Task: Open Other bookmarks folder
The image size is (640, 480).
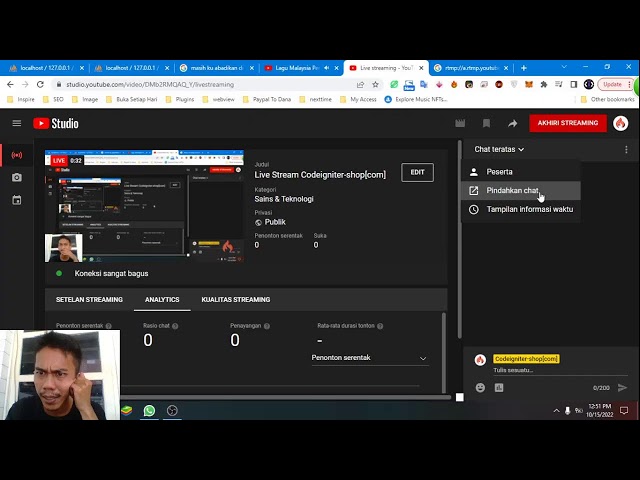Action: click(608, 99)
